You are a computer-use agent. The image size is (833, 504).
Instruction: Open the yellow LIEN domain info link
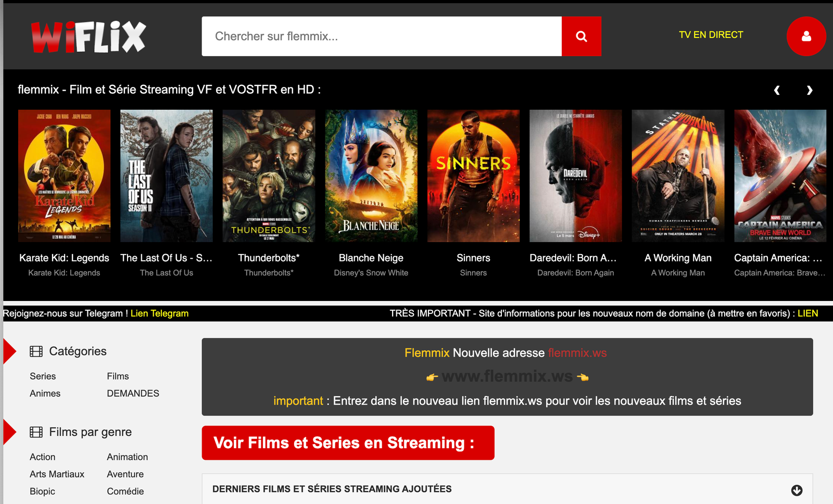click(x=807, y=313)
